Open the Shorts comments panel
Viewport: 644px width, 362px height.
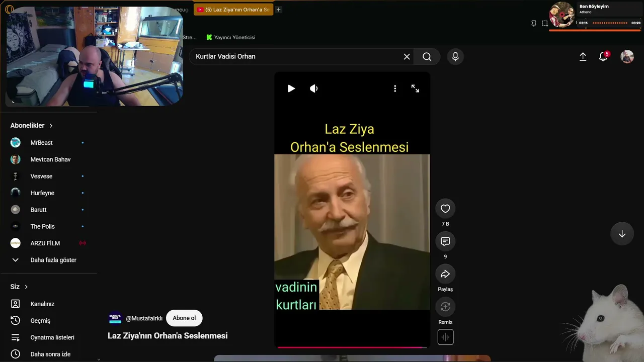445,241
